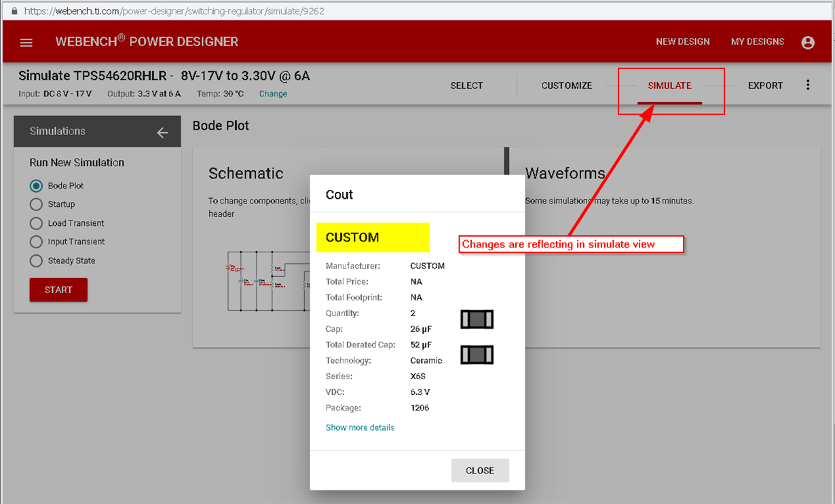Click the Show more details link
This screenshot has width=835, height=504.
(360, 427)
